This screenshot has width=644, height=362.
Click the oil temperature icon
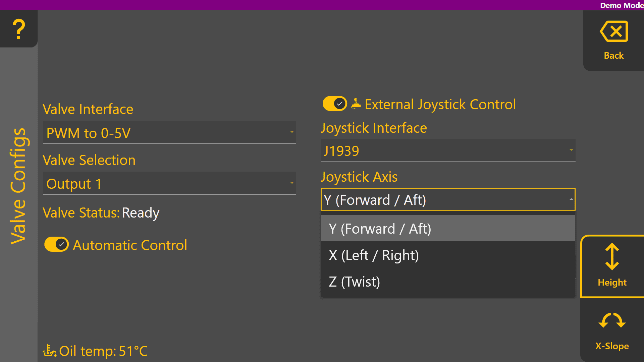[x=49, y=351]
